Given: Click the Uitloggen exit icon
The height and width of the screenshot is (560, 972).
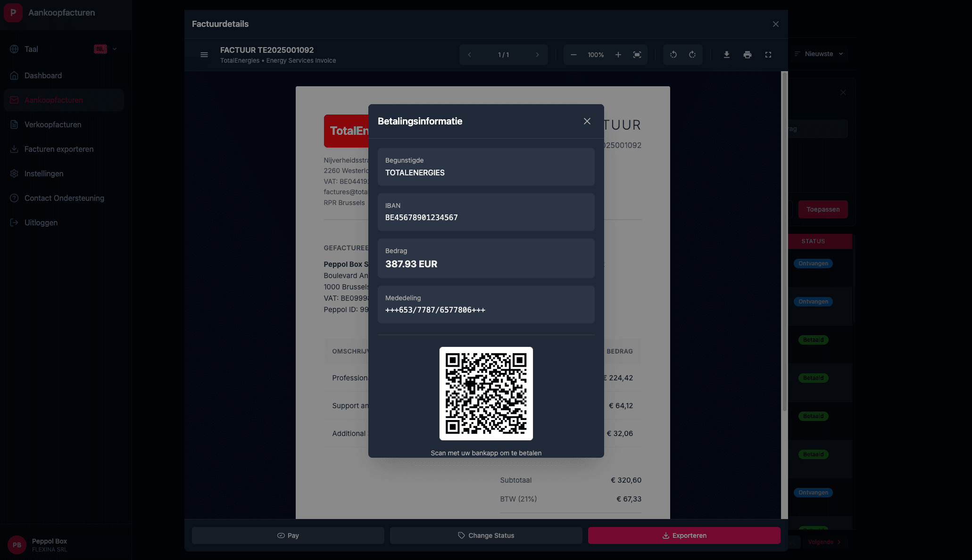Looking at the screenshot, I should tap(14, 222).
